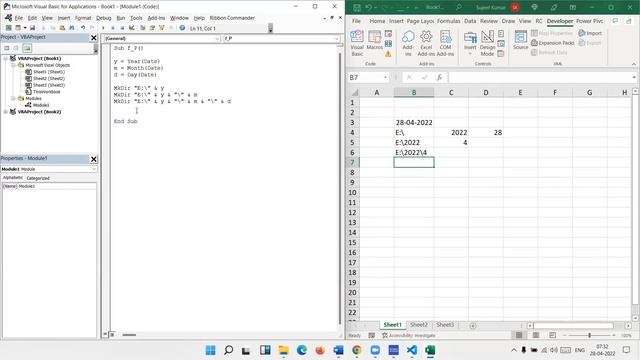Click the insert function fx button
Screen dimensions: 640x360
[439, 77]
